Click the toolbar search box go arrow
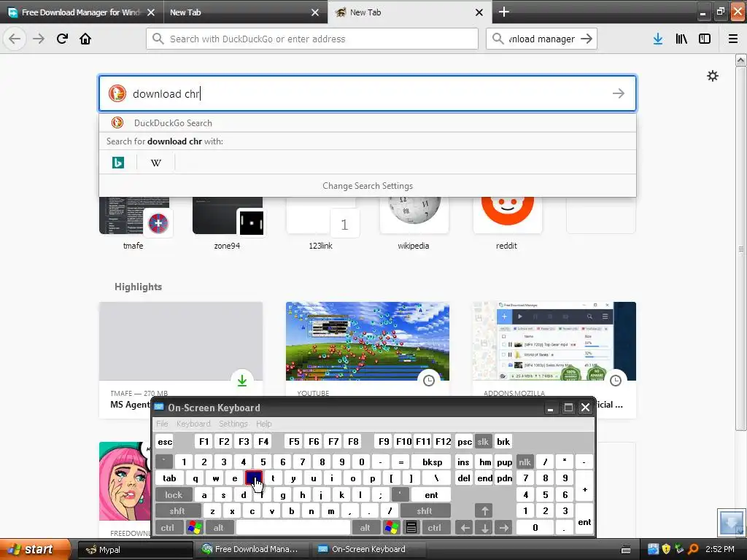This screenshot has height=560, width=747. click(587, 39)
